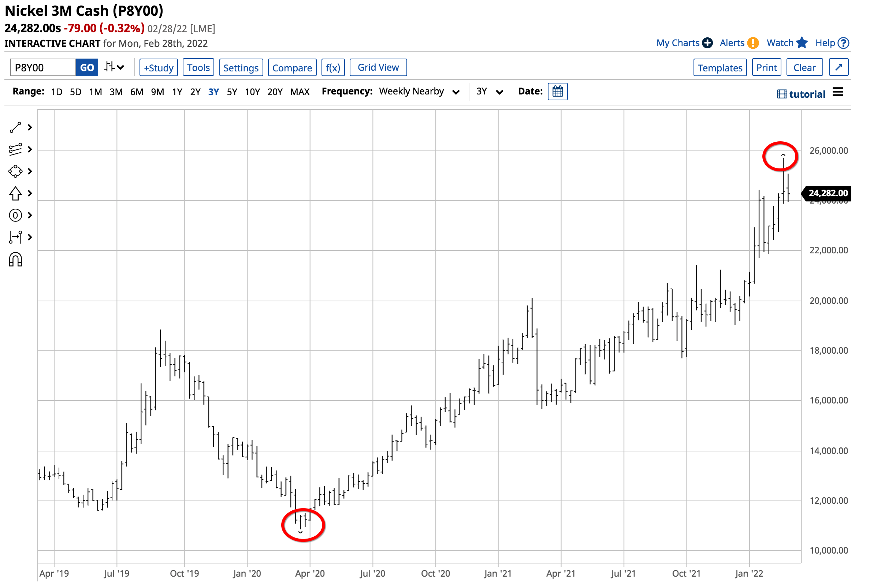This screenshot has height=588, width=870.
Task: Select the 5Y range option
Action: pyautogui.click(x=233, y=92)
